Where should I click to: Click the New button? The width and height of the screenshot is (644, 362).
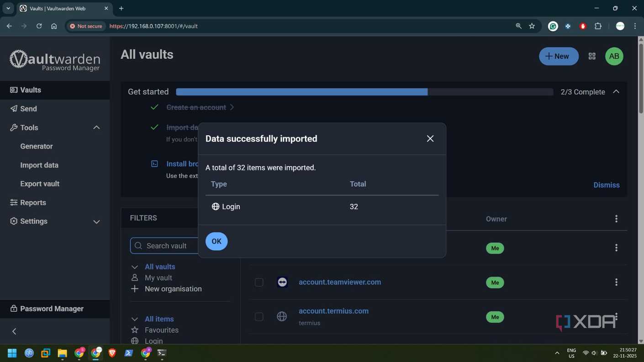click(x=559, y=57)
